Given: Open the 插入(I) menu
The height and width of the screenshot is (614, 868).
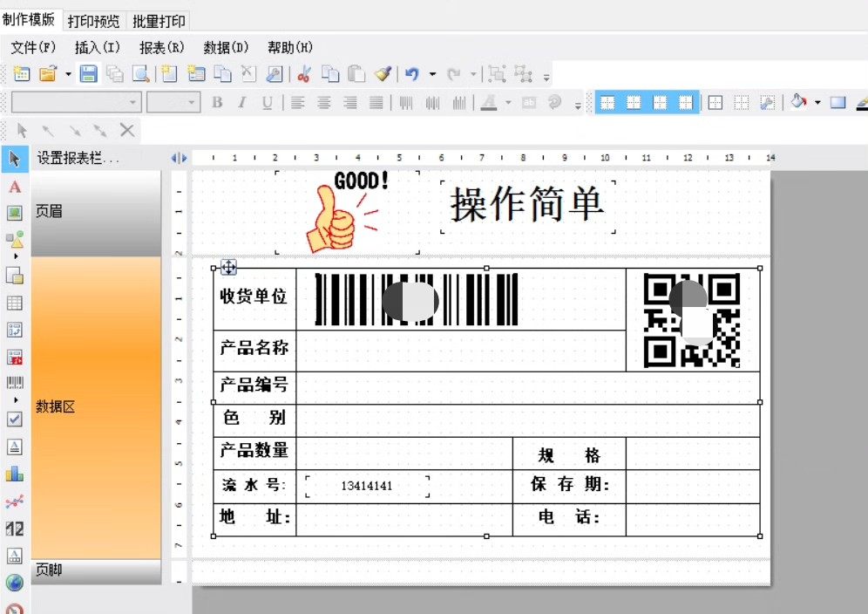Looking at the screenshot, I should point(97,47).
